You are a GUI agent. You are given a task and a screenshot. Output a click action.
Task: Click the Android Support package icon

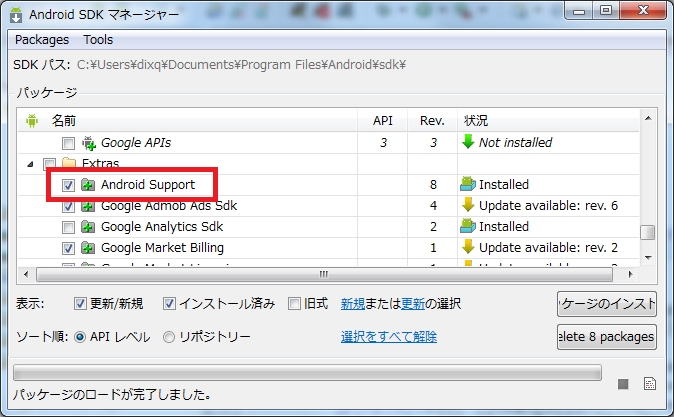point(88,185)
